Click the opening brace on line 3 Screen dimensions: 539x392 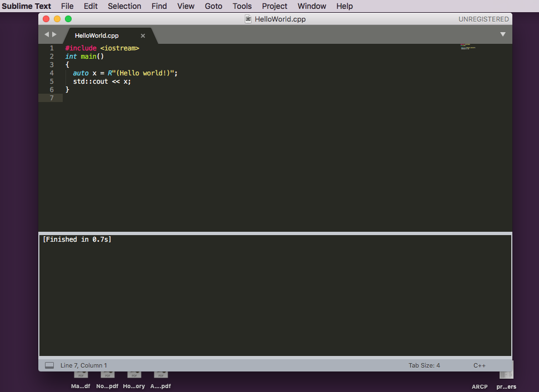[67, 64]
